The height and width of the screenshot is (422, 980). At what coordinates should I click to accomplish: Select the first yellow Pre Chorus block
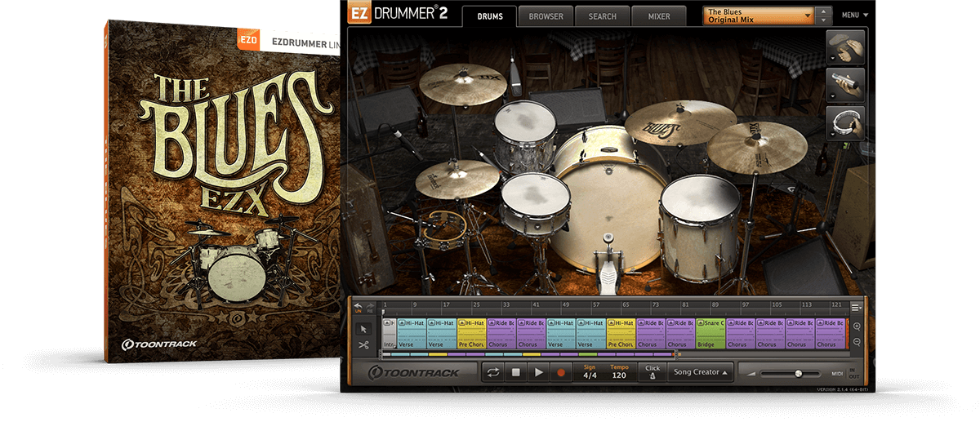tap(471, 334)
